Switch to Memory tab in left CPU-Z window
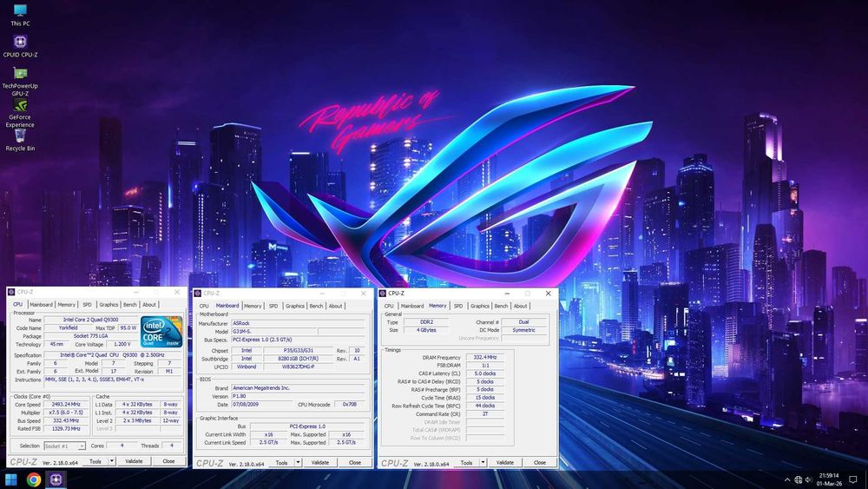The width and height of the screenshot is (868, 489). pyautogui.click(x=67, y=305)
